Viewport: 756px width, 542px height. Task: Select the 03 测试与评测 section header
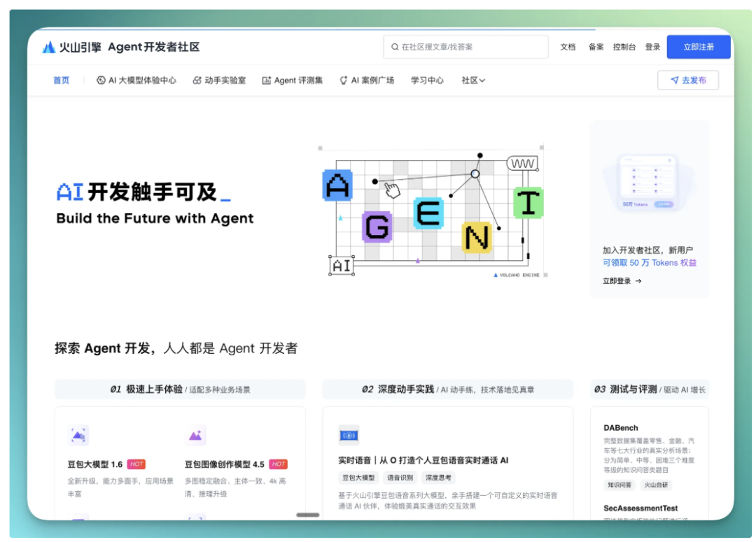(650, 390)
